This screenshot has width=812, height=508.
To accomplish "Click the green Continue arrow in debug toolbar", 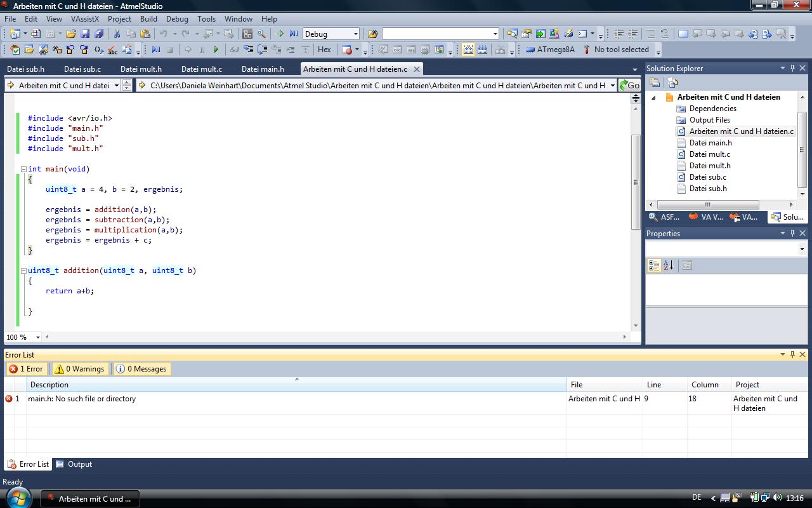I will (x=216, y=50).
